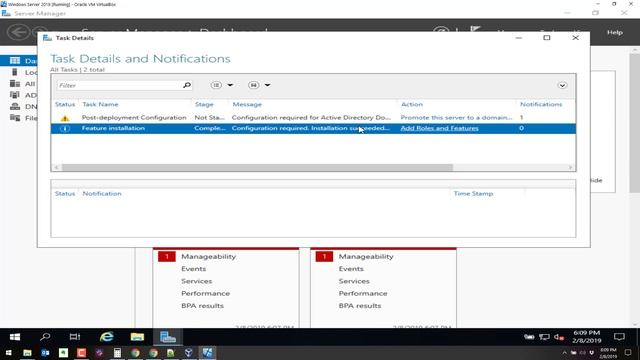Viewport: 640px width, 360px height.
Task: Click the host taskbar VirtualBox icon
Action: (189, 353)
